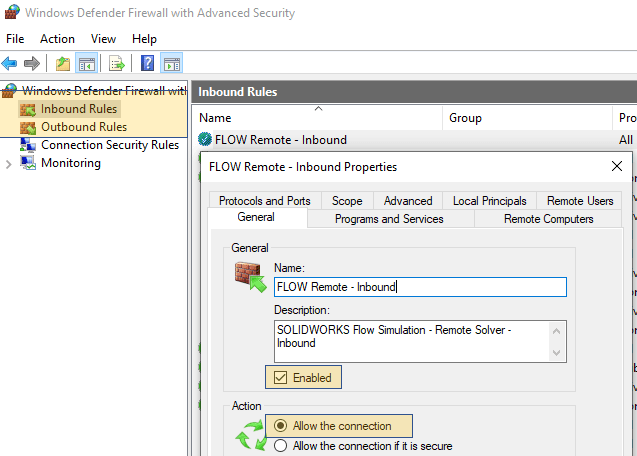Click the Inbound Rules tree icon
This screenshot has width=637, height=456.
tap(28, 109)
